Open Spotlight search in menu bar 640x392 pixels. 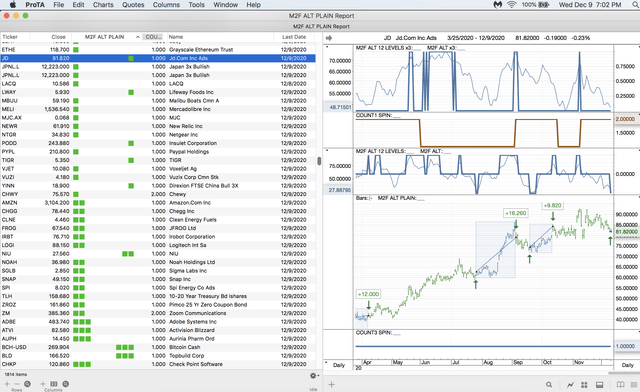[x=636, y=5]
